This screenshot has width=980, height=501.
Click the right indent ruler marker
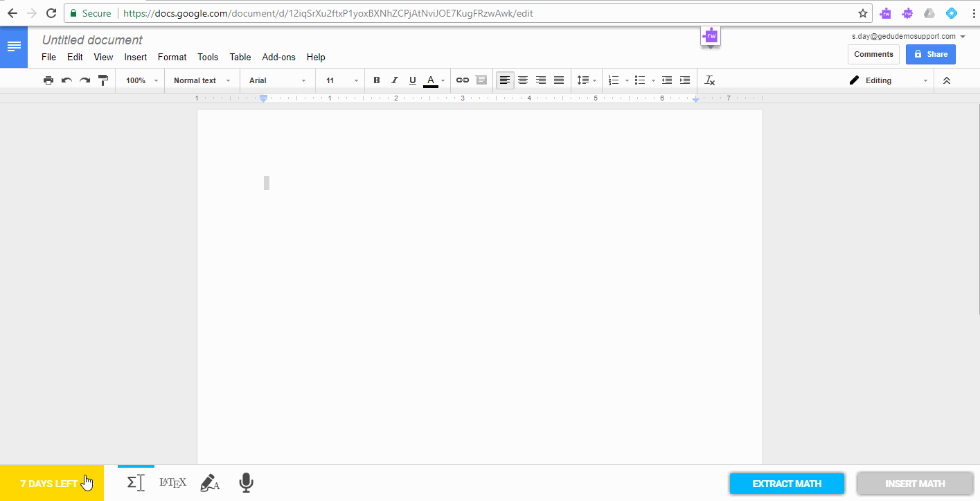click(x=695, y=99)
